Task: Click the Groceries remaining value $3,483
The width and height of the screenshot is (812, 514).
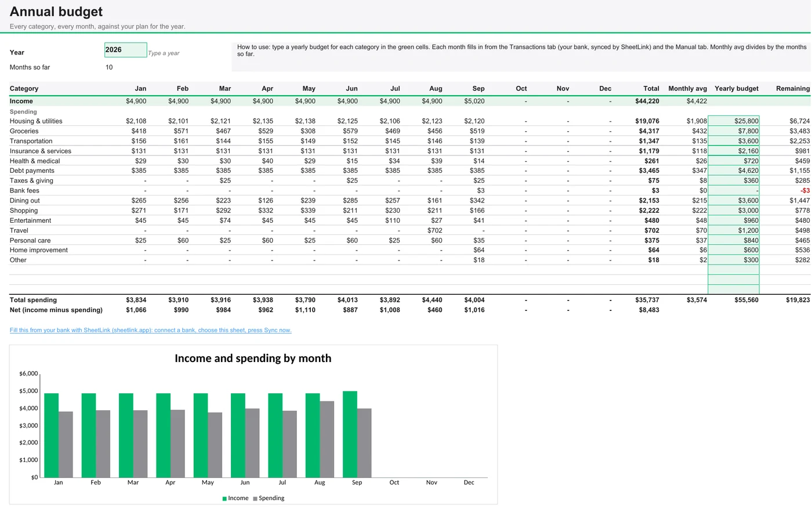Action: pyautogui.click(x=800, y=131)
